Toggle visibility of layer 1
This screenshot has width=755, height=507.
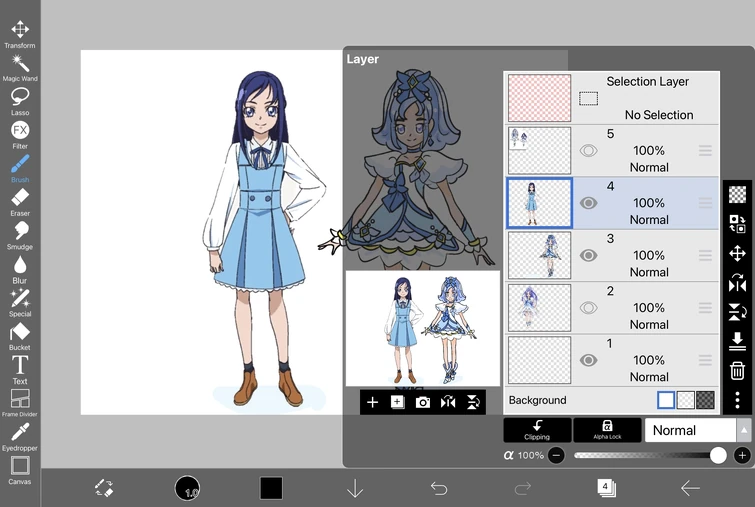tap(588, 360)
